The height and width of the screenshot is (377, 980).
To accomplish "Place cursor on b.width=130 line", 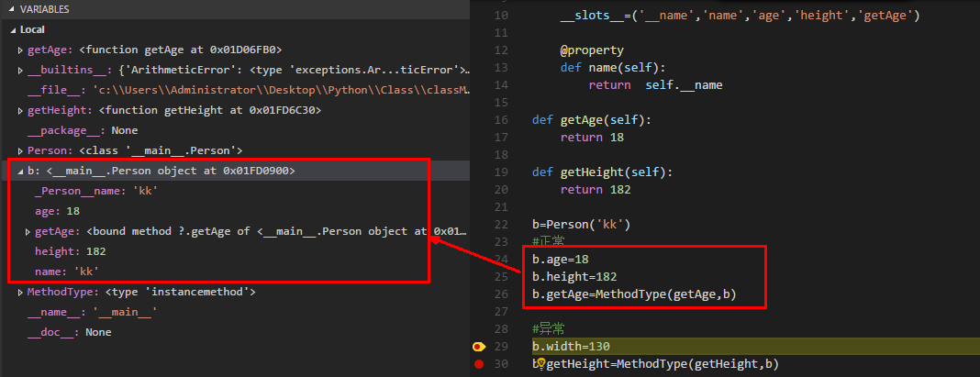I will 571,347.
